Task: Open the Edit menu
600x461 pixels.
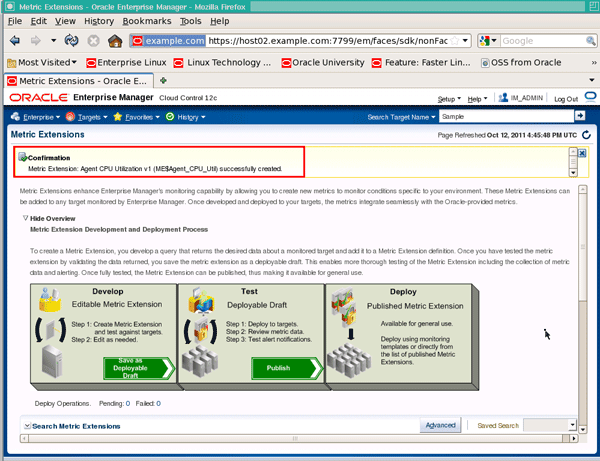Action: point(39,21)
